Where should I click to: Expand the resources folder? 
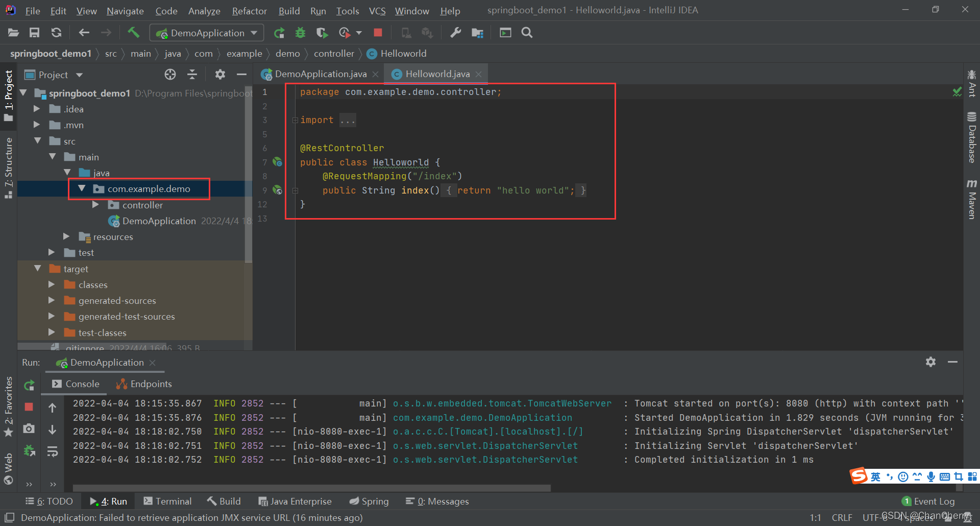point(66,236)
